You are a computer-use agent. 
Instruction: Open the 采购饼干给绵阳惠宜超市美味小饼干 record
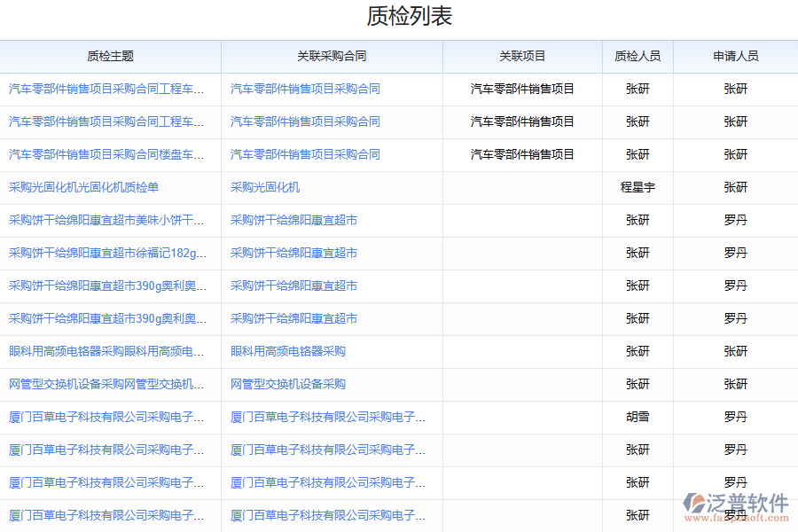(x=106, y=220)
